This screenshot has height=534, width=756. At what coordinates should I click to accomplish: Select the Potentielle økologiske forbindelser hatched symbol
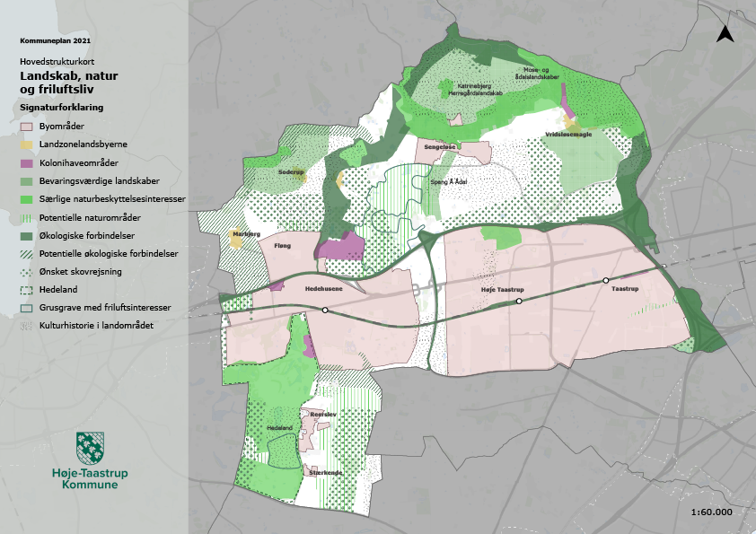tap(27, 254)
